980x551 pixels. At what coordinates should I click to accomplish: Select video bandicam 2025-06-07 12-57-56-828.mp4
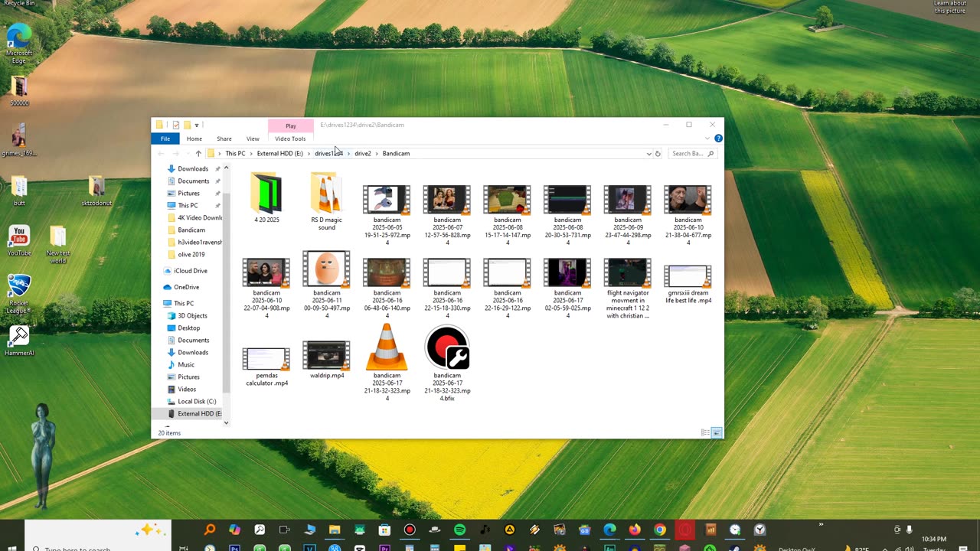pyautogui.click(x=447, y=215)
